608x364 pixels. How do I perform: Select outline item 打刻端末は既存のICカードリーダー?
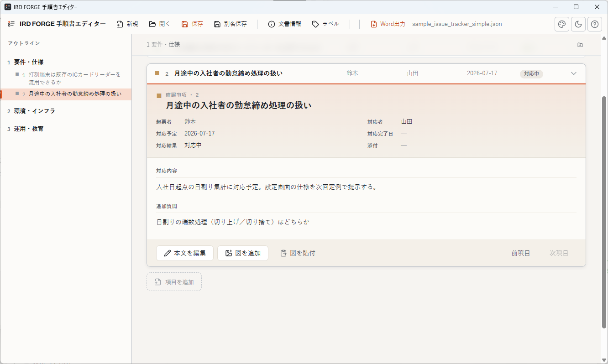tap(66, 78)
